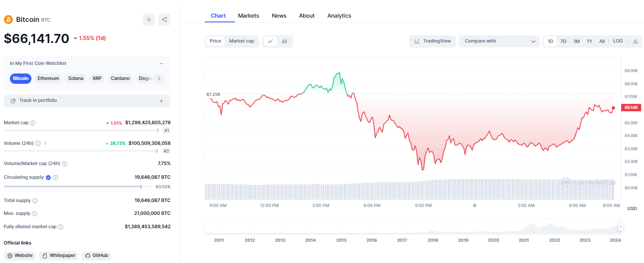
Task: Open the Analytics tab
Action: click(x=339, y=16)
